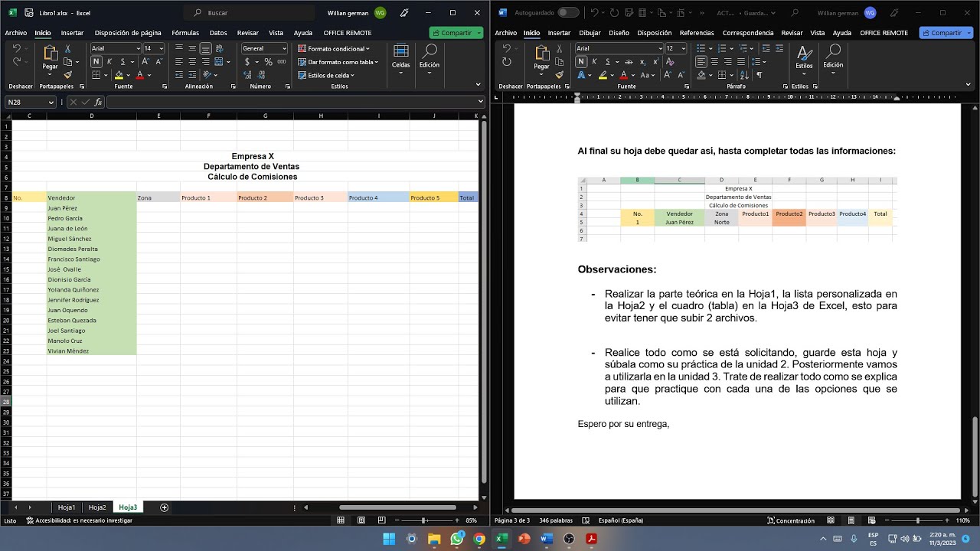
Task: Toggle italic K button in Excel
Action: tap(109, 62)
